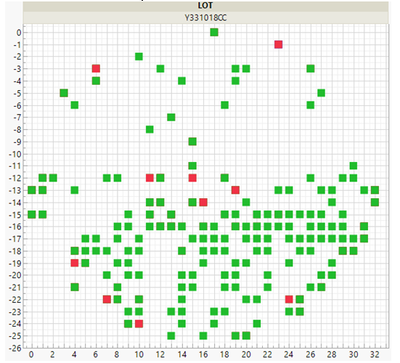
Task: Pick the green die at X 10, Y -2
Action: click(139, 57)
